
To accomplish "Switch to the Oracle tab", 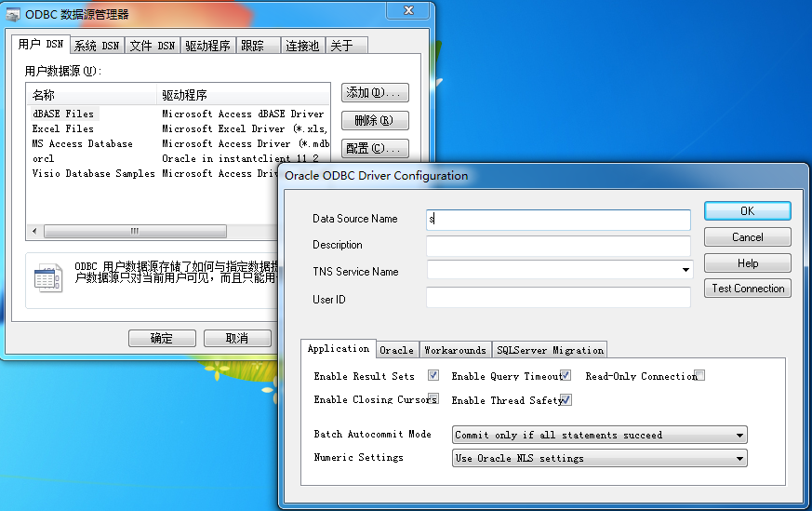I will tap(396, 350).
